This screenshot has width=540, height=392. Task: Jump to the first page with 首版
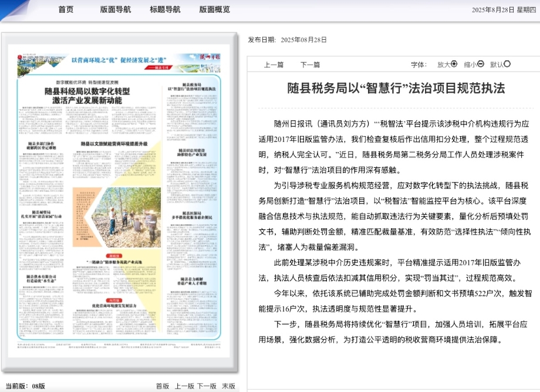[163, 386]
